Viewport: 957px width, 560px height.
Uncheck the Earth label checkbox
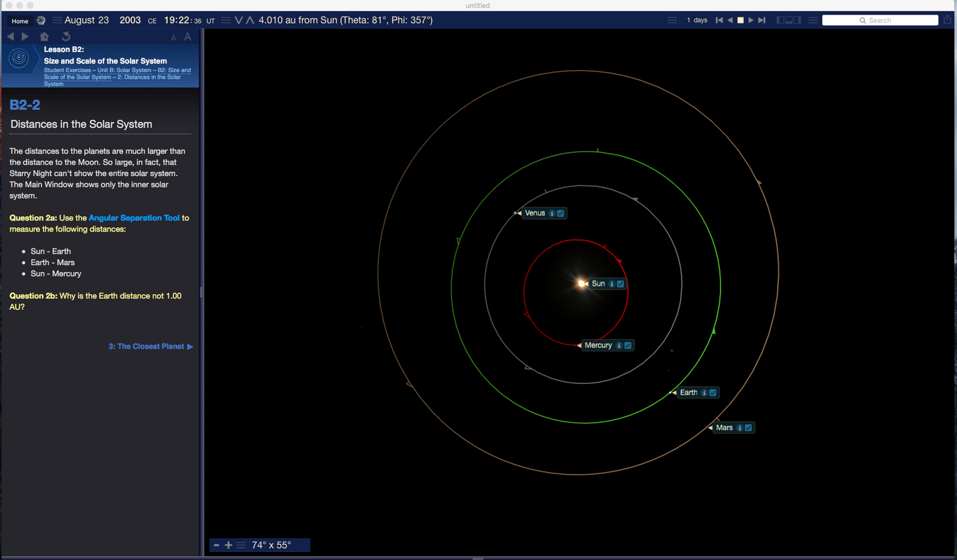[713, 393]
